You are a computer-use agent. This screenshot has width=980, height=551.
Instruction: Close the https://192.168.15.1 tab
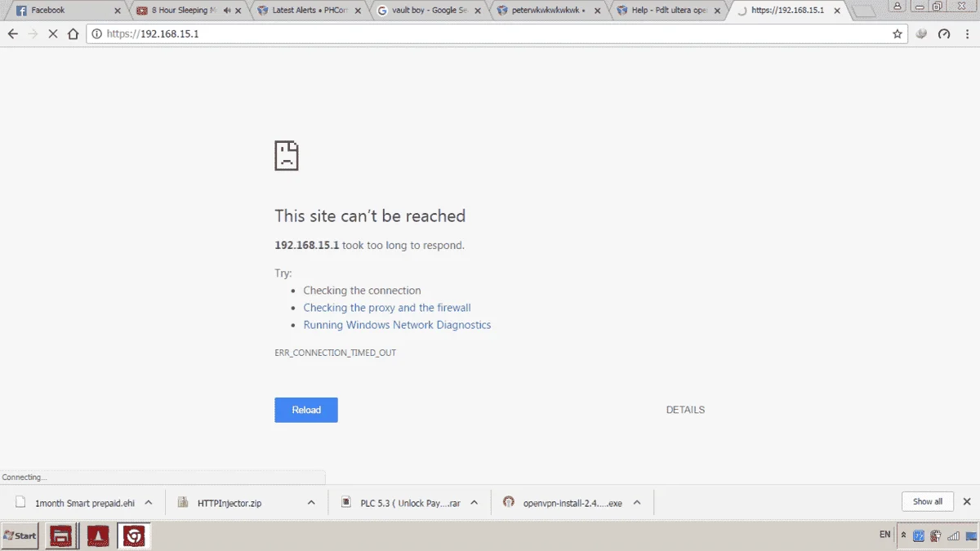(838, 11)
